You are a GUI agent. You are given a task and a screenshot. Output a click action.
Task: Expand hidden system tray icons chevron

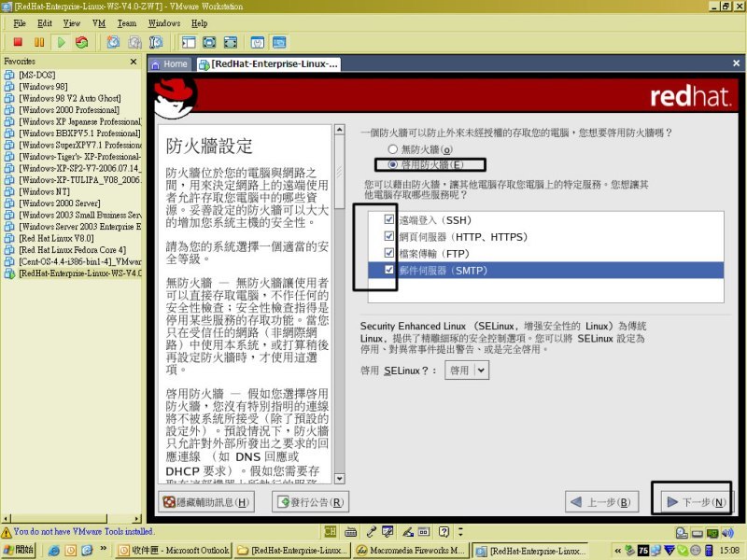(617, 551)
